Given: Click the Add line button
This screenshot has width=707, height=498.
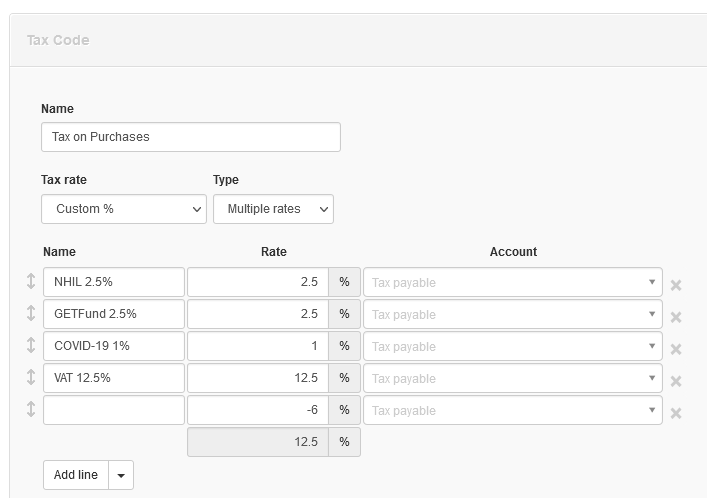Looking at the screenshot, I should 76,475.
